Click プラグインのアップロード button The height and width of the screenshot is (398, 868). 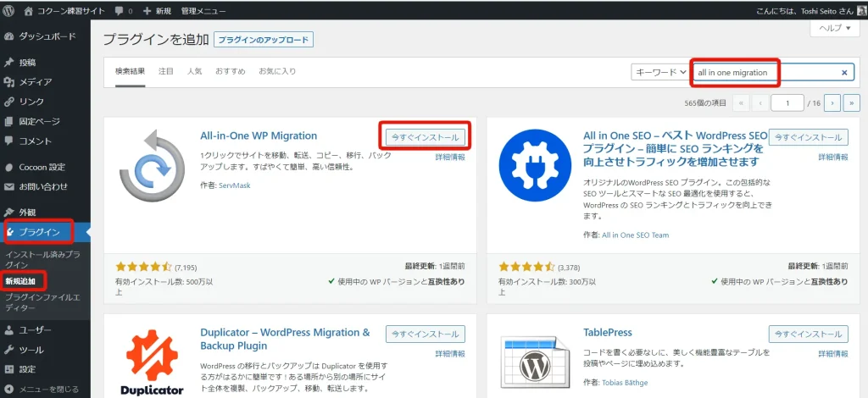click(264, 41)
